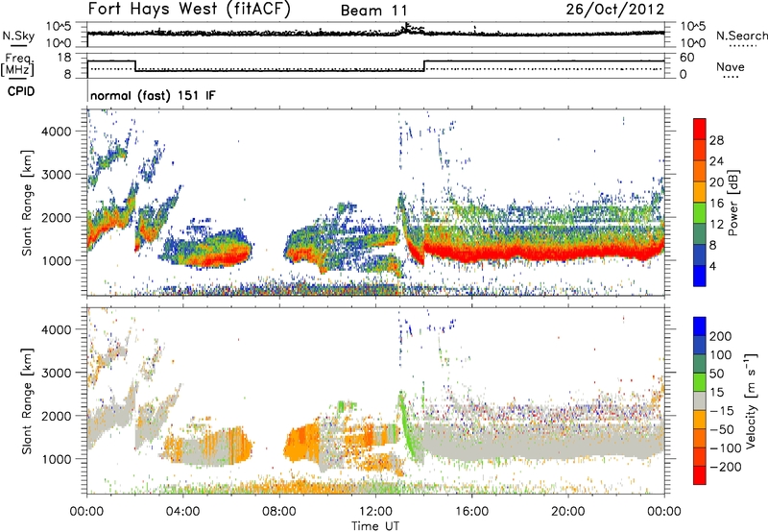Image resolution: width=768 pixels, height=532 pixels.
Task: Click the "18" tick on the frequency axis
Action: point(64,58)
